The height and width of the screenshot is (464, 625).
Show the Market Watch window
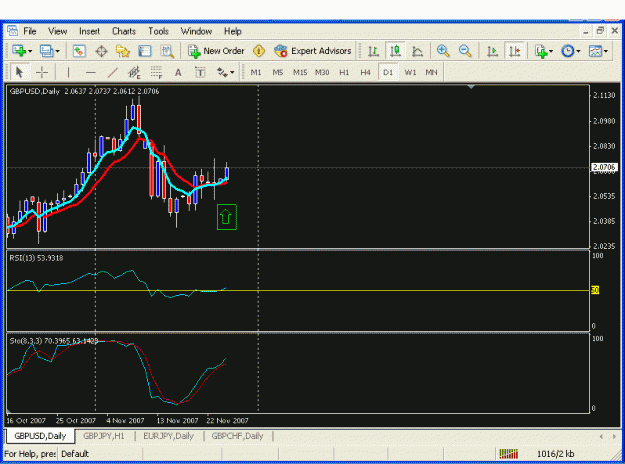[x=79, y=51]
